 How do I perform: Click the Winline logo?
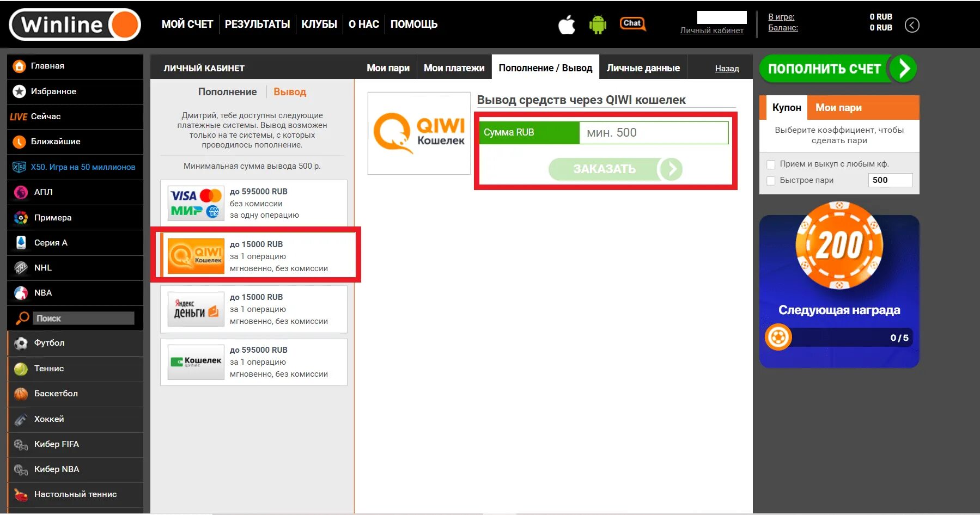[75, 24]
